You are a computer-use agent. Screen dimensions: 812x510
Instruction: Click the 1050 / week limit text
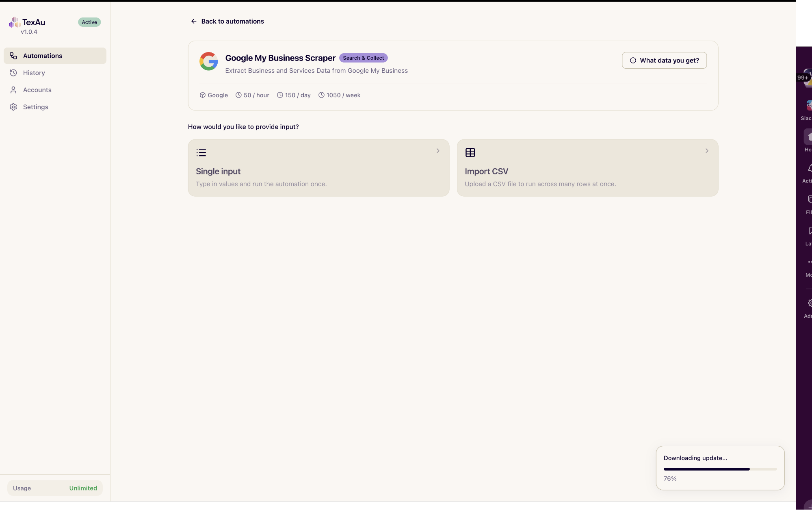click(343, 95)
